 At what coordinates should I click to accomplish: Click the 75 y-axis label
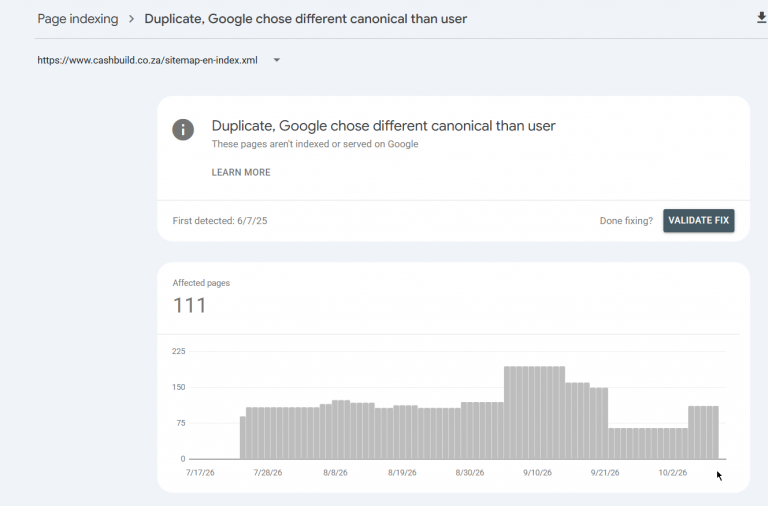pos(181,423)
